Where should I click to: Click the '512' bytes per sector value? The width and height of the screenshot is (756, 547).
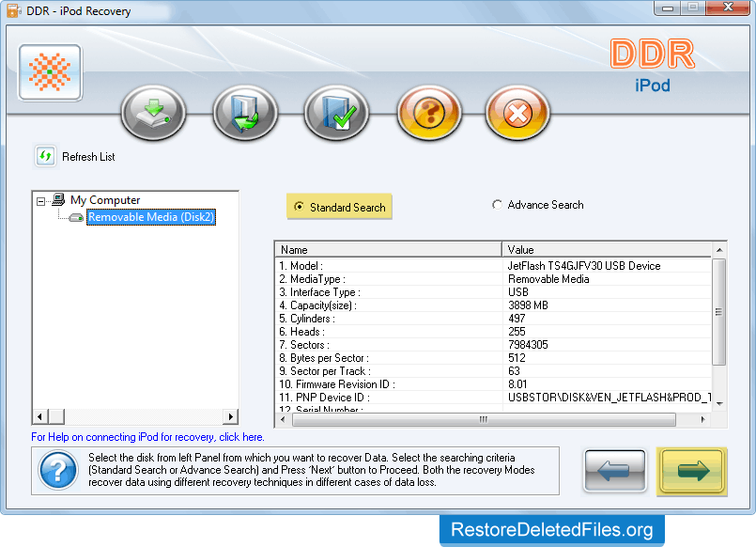(x=517, y=358)
